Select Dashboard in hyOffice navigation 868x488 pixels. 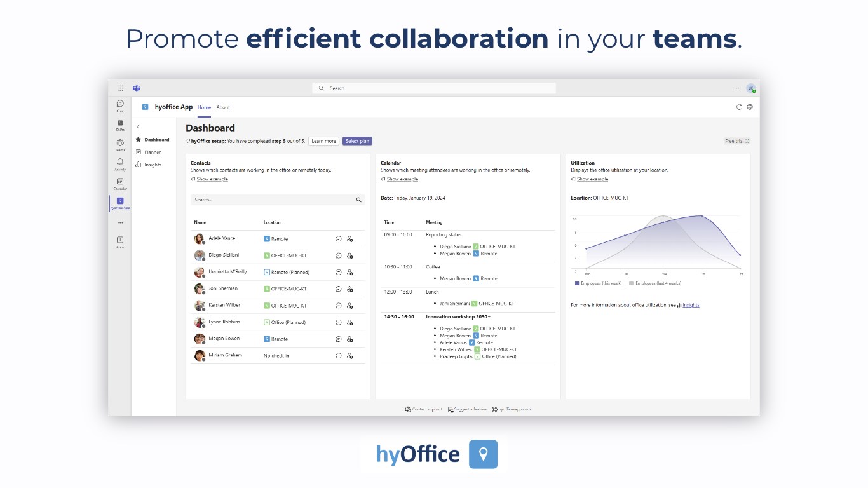pyautogui.click(x=153, y=140)
